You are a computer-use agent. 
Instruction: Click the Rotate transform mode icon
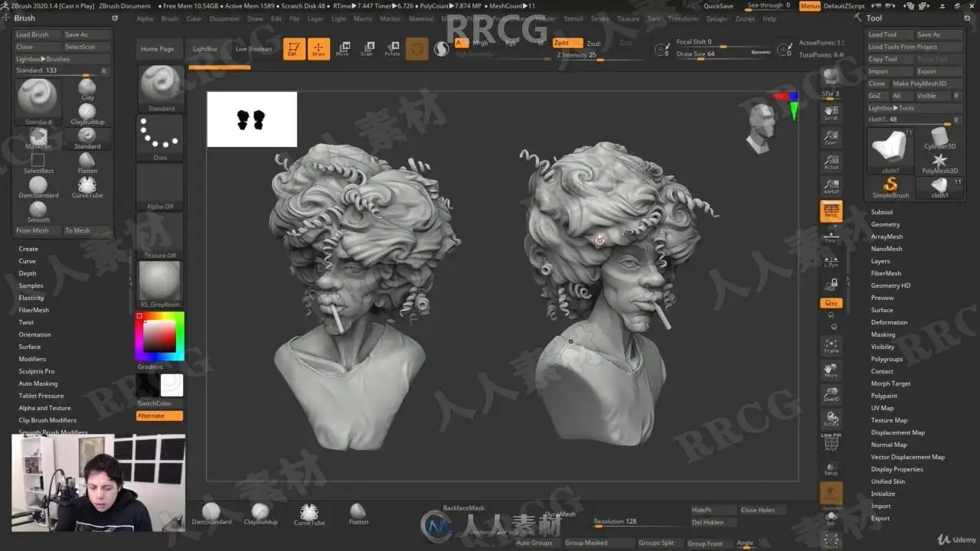(392, 49)
